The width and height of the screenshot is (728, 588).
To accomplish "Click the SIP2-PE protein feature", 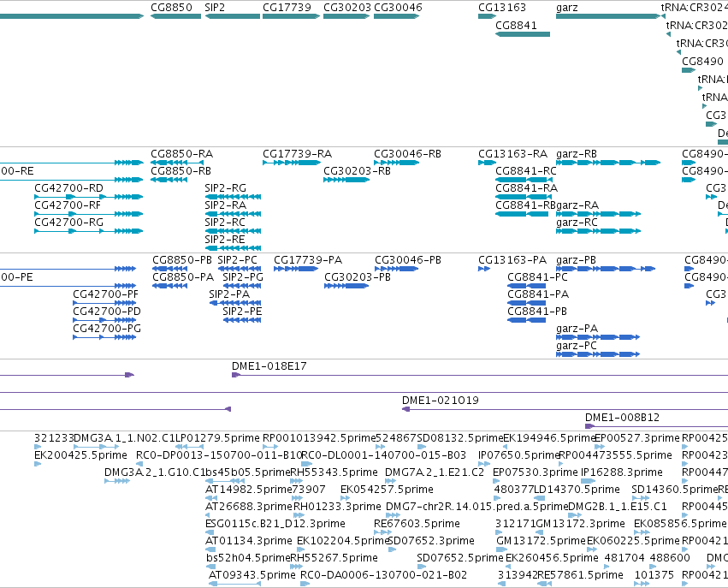I will point(242,320).
